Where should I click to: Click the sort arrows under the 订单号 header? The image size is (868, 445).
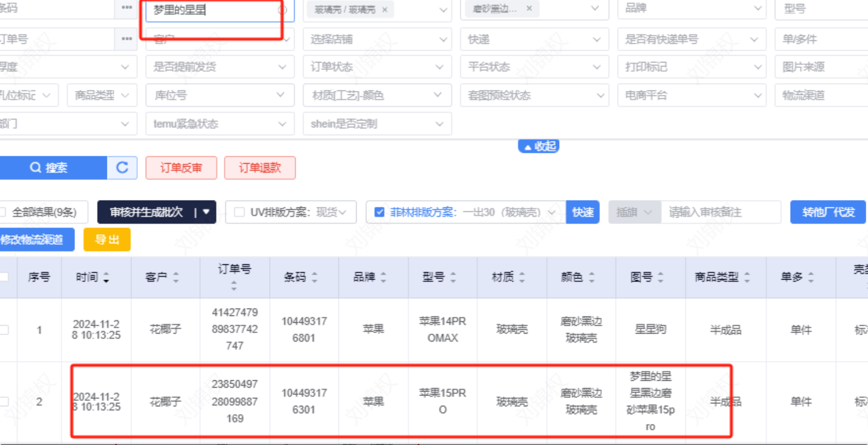[234, 286]
